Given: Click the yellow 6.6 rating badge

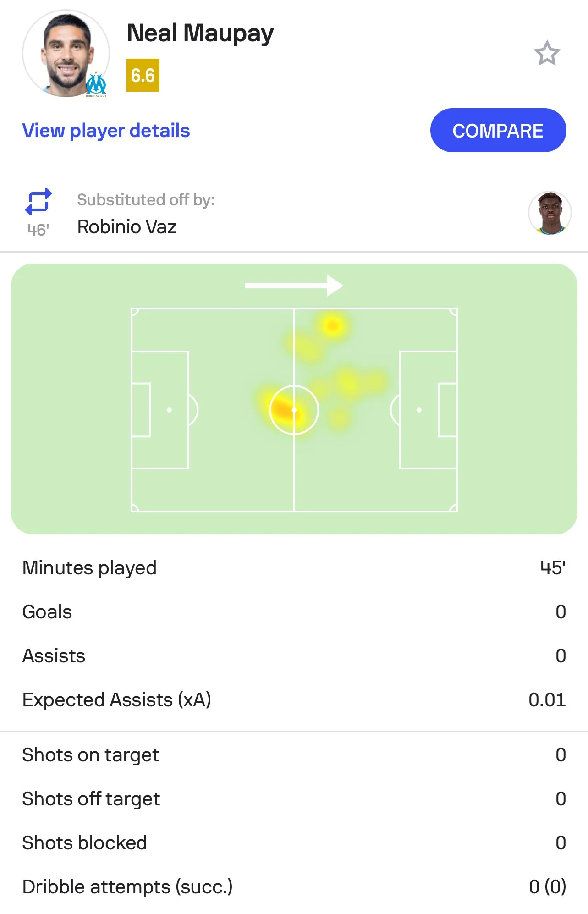Looking at the screenshot, I should pyautogui.click(x=143, y=75).
